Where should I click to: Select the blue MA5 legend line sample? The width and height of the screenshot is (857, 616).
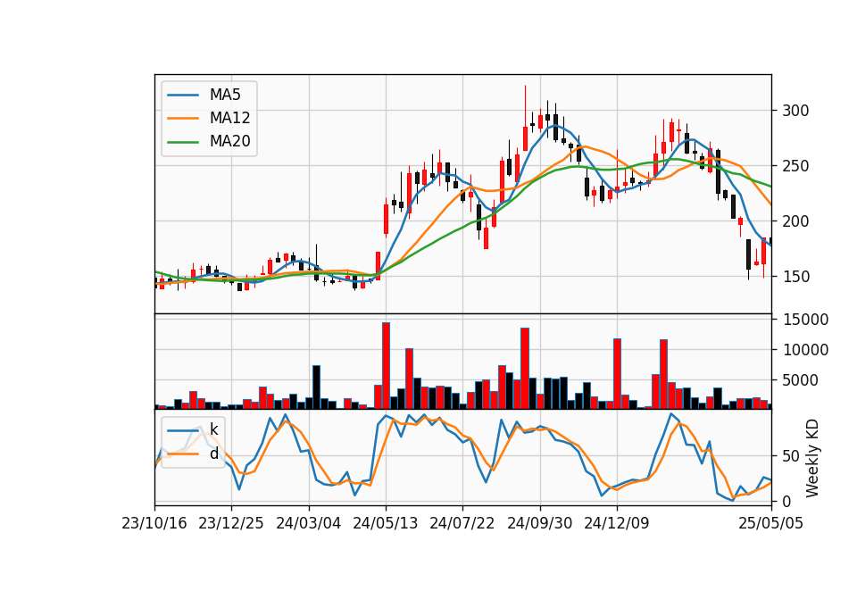183,96
